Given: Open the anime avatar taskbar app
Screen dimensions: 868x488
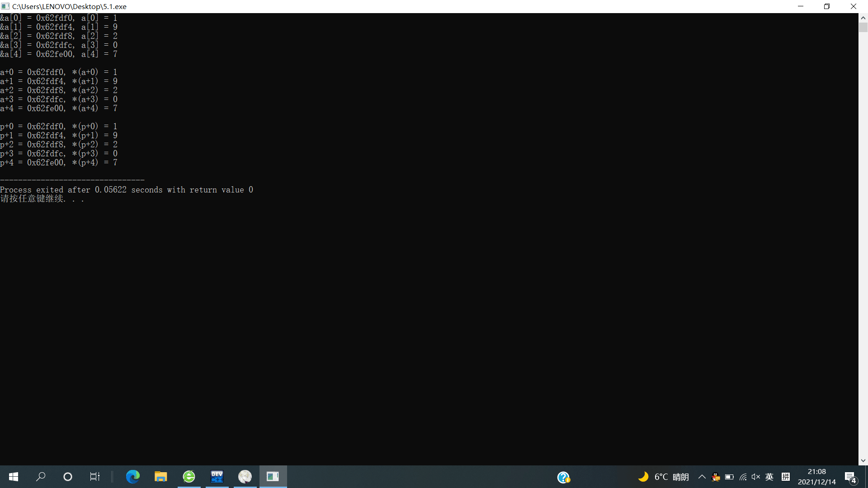Looking at the screenshot, I should coord(245,477).
